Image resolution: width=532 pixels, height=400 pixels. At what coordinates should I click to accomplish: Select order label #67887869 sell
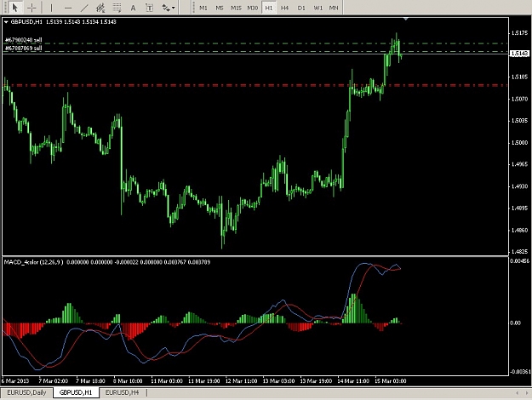pyautogui.click(x=24, y=49)
